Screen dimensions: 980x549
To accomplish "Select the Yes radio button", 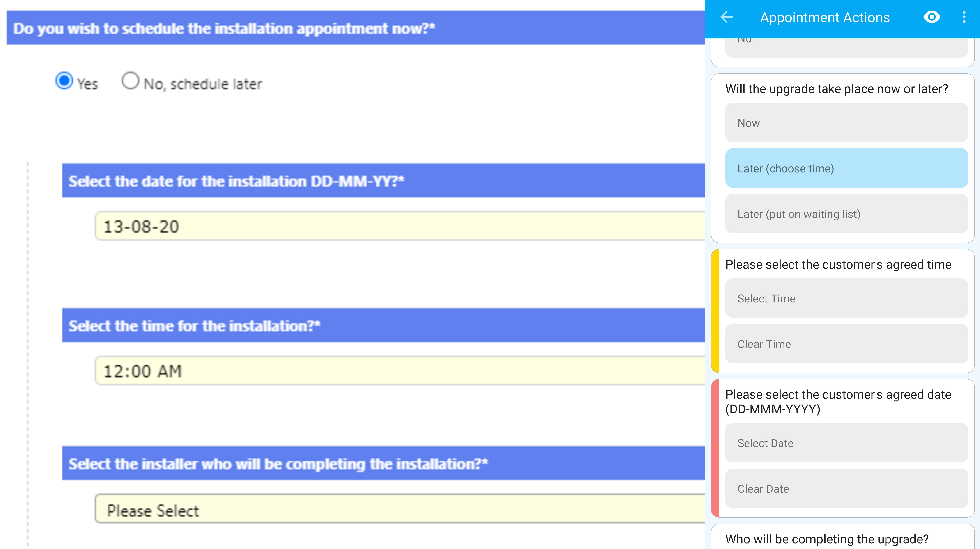I will (64, 81).
